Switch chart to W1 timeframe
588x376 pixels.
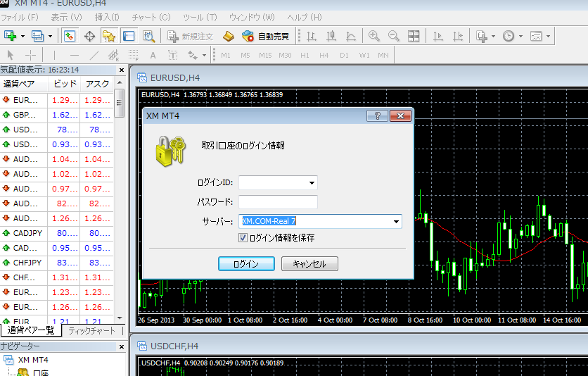click(x=364, y=55)
